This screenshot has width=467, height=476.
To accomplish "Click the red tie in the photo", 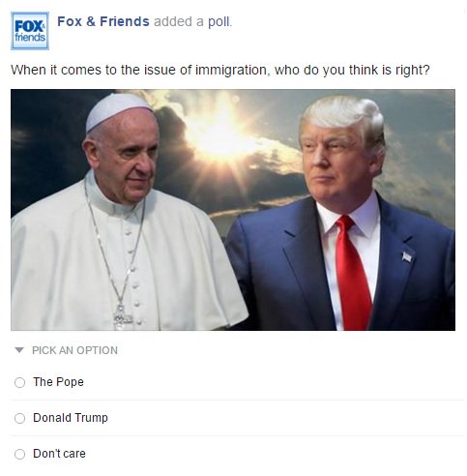I will (353, 273).
